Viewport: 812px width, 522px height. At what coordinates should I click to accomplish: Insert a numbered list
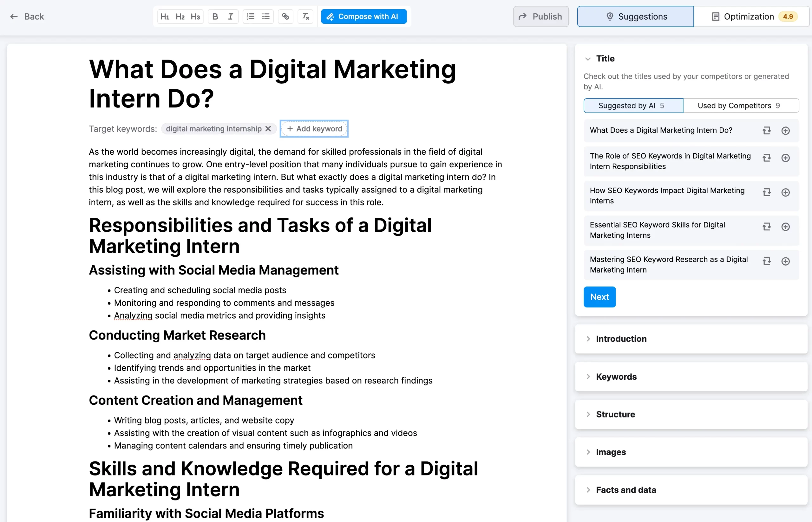click(x=251, y=16)
